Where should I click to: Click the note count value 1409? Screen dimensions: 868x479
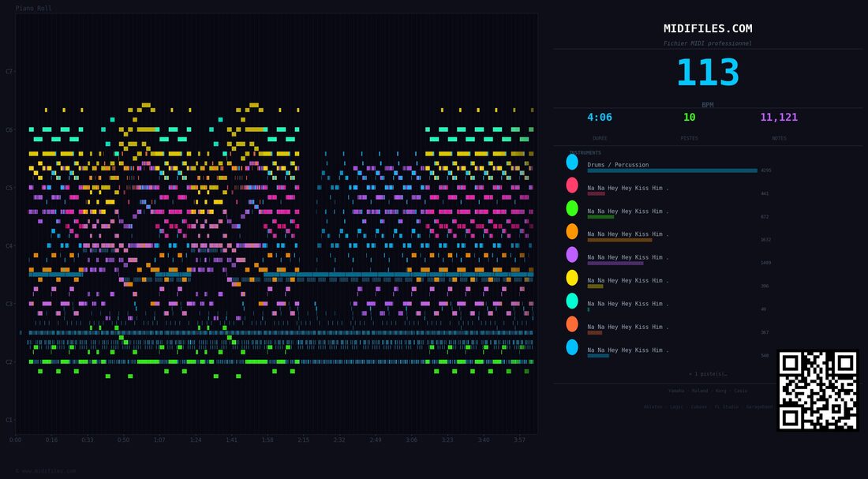click(766, 263)
